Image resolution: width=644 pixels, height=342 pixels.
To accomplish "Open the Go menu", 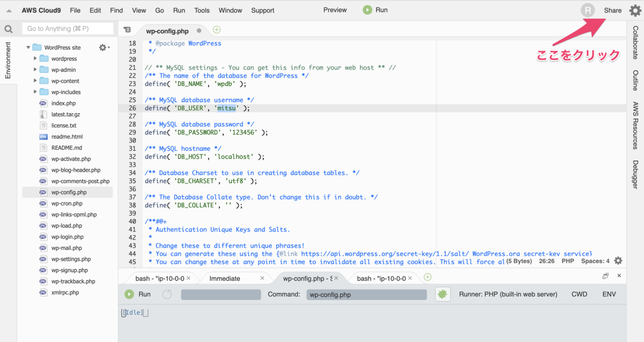I will coord(159,10).
